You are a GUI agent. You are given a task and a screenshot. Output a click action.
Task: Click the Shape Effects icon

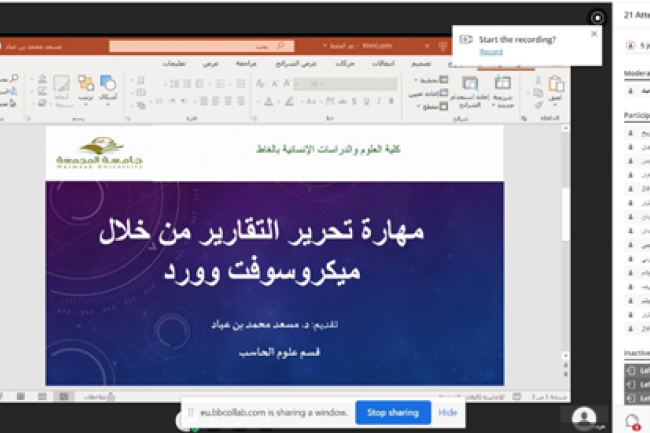click(42, 104)
